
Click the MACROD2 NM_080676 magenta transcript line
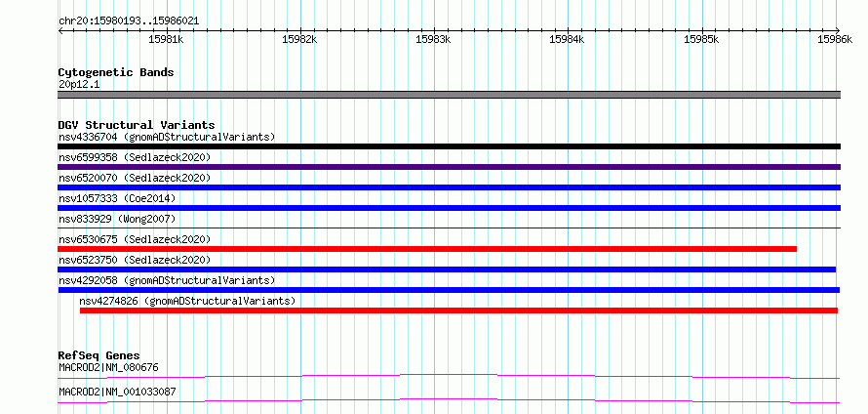click(449, 376)
